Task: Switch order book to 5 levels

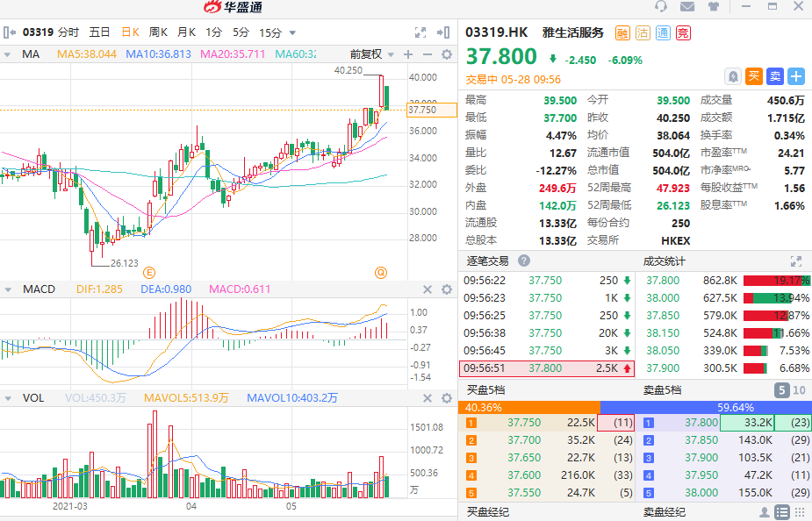Action: tap(780, 390)
